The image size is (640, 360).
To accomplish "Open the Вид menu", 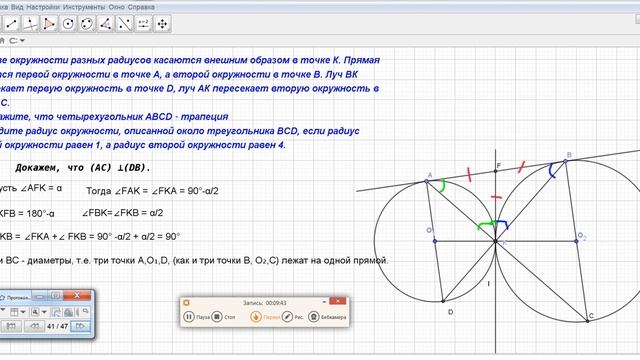I will pyautogui.click(x=17, y=7).
